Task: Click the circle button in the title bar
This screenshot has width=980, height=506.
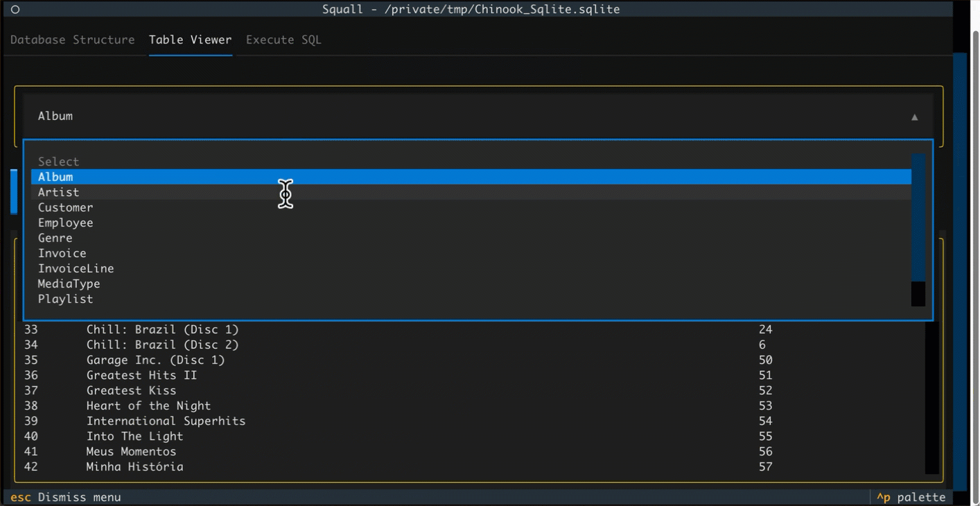Action: click(x=15, y=9)
